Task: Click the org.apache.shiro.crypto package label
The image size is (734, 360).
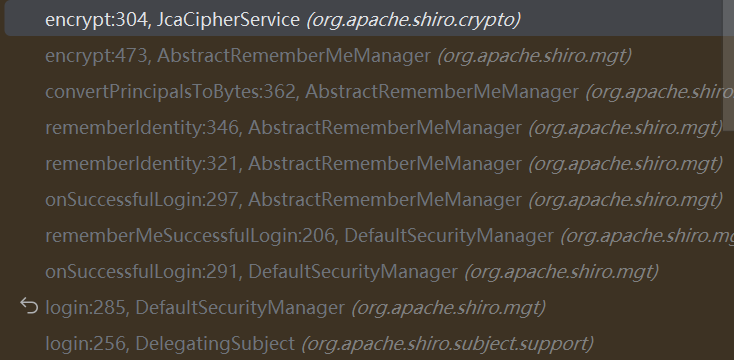Action: 413,20
